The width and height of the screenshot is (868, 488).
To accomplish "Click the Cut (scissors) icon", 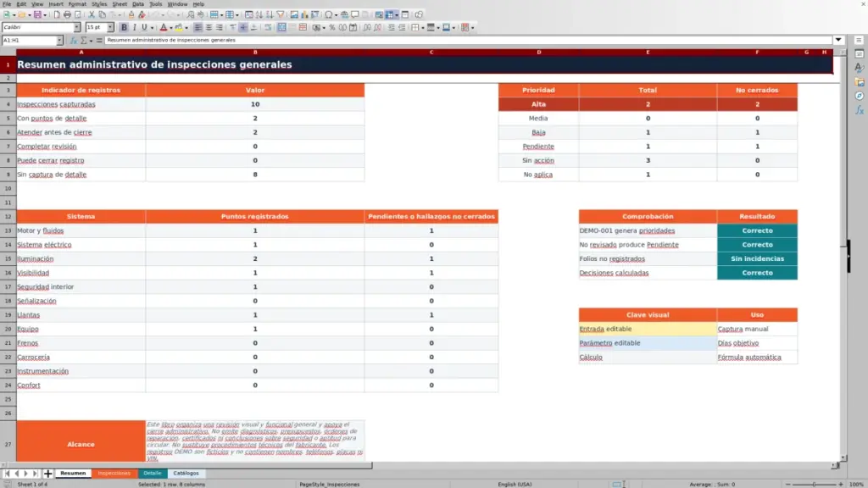I will pos(92,15).
